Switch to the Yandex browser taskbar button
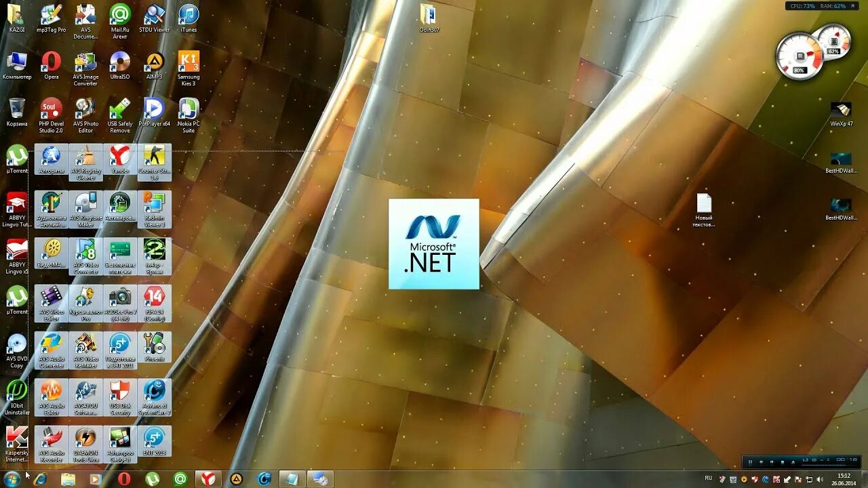 [x=209, y=479]
